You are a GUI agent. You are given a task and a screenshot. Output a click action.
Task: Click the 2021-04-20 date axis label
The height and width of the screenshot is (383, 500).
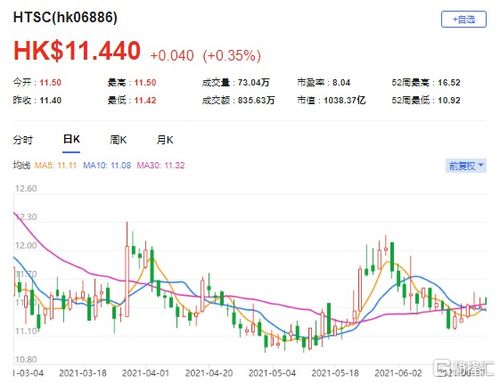[209, 373]
